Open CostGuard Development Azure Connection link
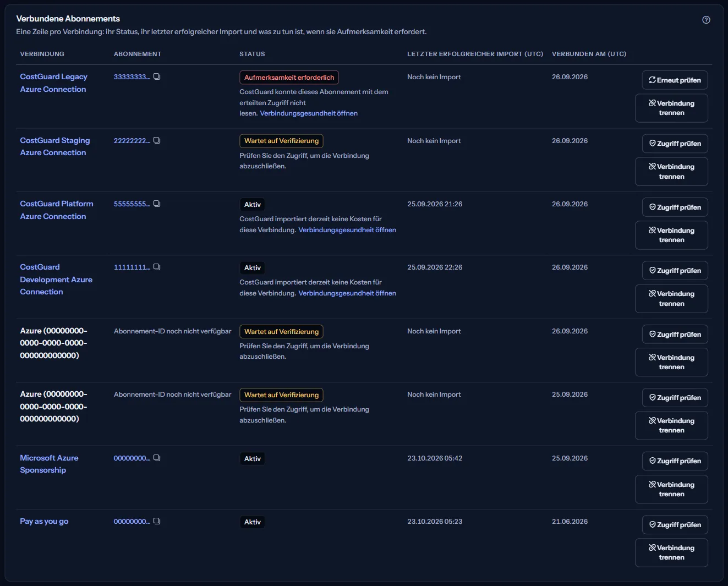 click(56, 280)
